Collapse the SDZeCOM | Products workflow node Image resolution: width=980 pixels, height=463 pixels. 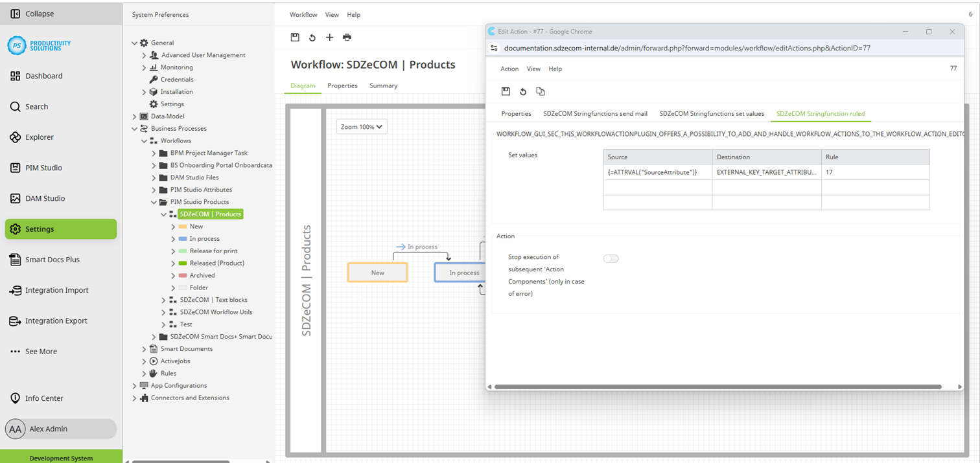pyautogui.click(x=163, y=214)
